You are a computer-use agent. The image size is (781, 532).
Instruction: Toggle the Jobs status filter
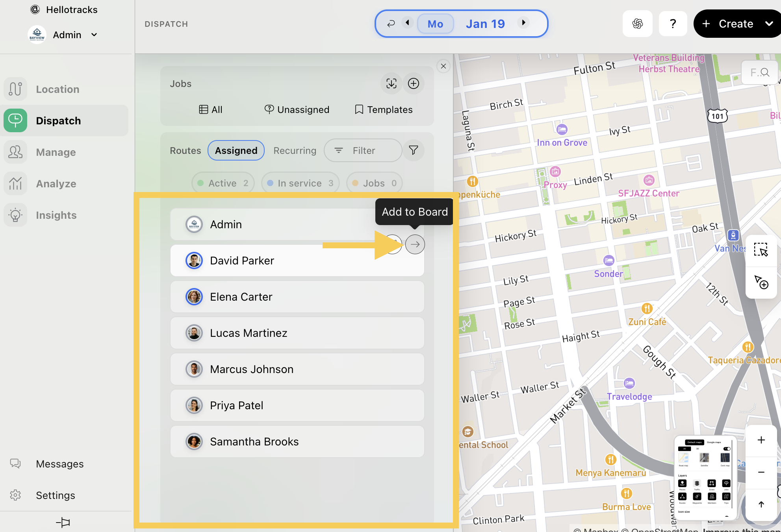(374, 183)
